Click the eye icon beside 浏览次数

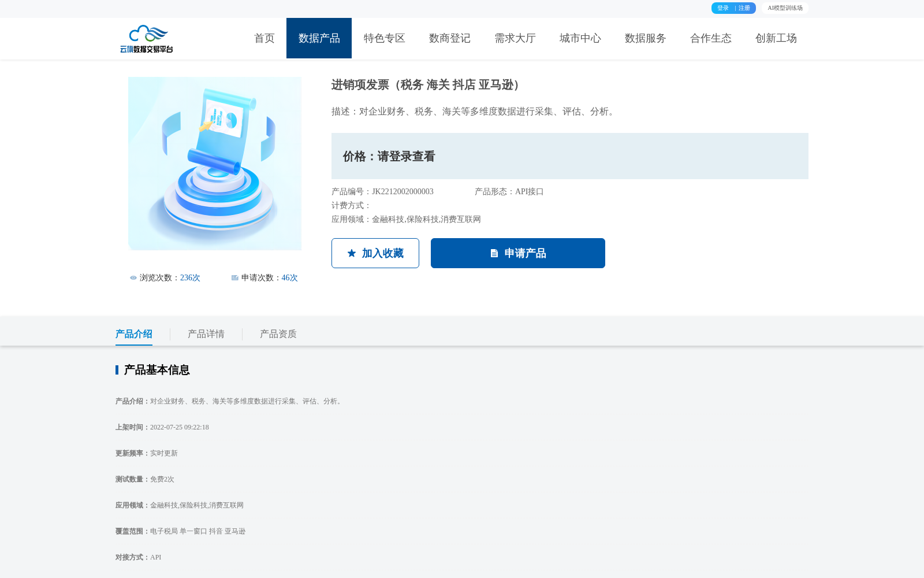133,278
